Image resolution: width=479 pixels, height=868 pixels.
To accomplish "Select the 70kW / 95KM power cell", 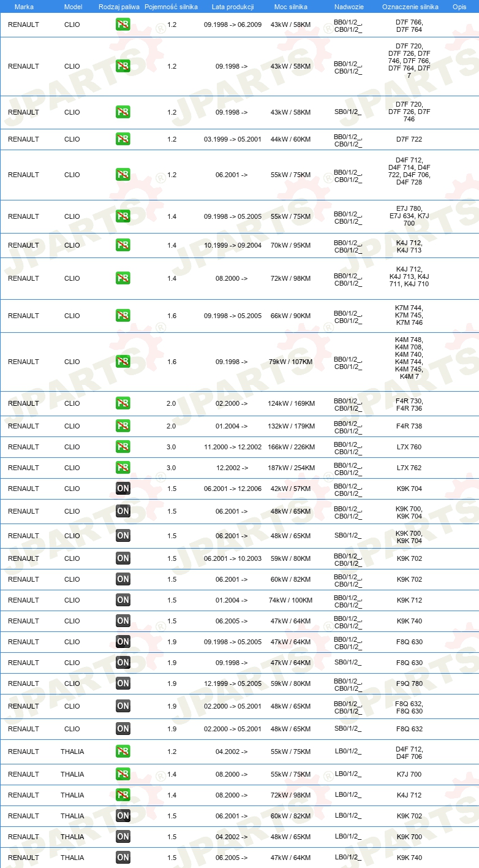I will (x=290, y=245).
